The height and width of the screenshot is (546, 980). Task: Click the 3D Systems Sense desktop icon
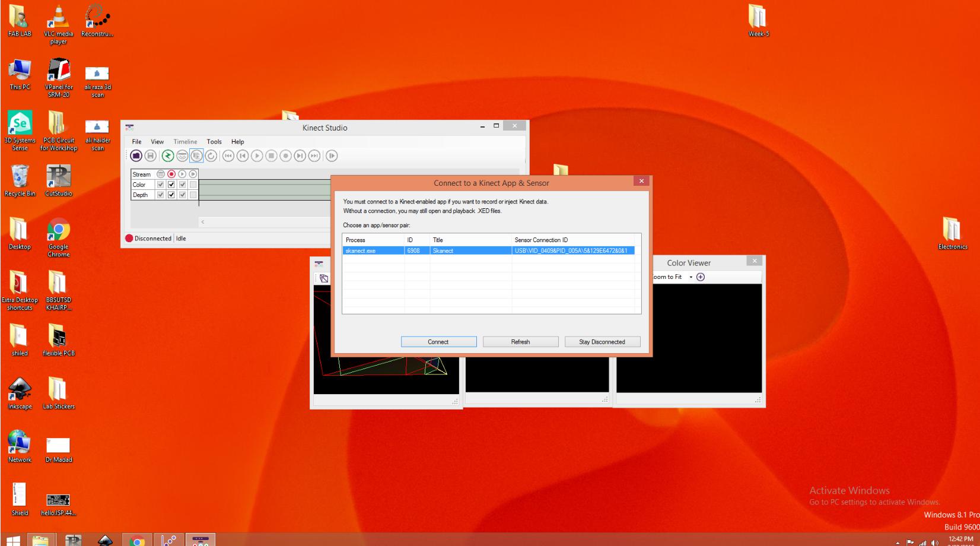(x=20, y=131)
